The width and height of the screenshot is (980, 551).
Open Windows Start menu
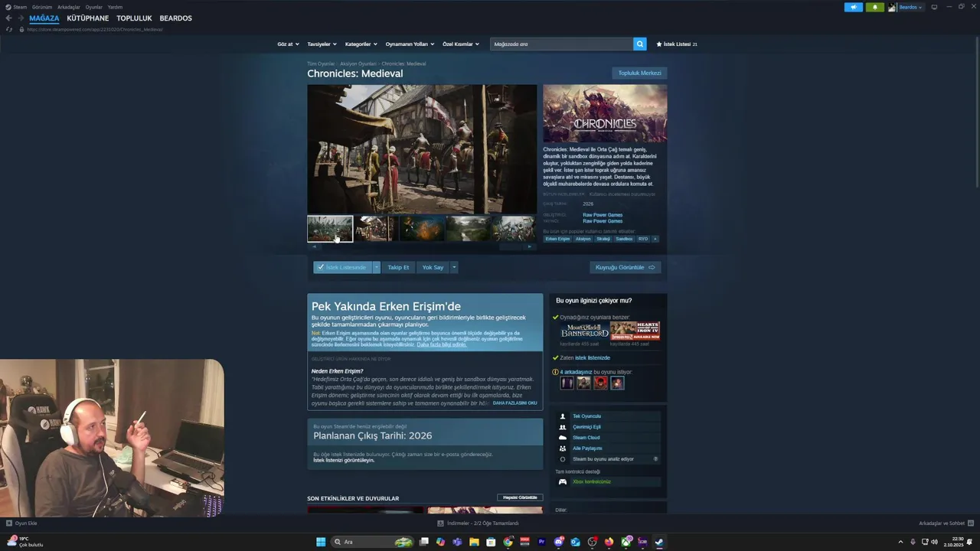pyautogui.click(x=321, y=542)
